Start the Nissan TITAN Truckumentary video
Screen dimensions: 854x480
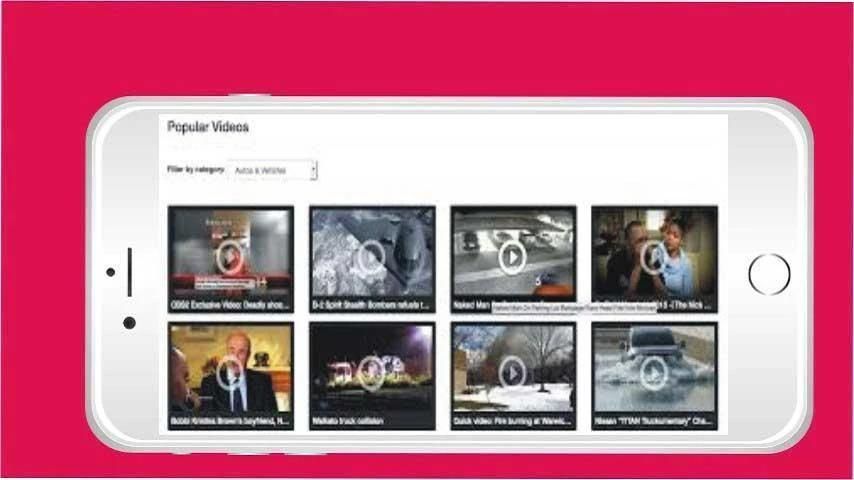click(654, 373)
